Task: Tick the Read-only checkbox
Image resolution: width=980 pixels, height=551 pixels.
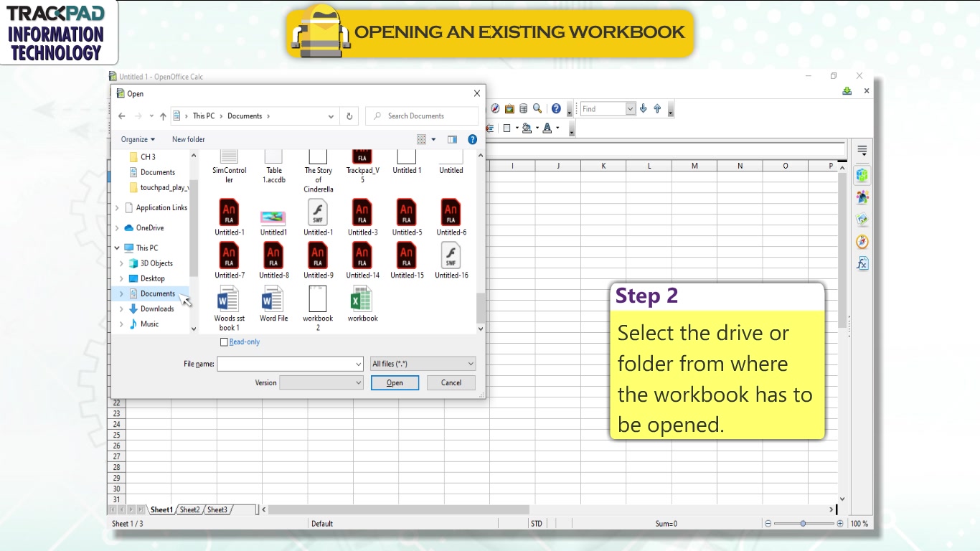Action: 224,342
